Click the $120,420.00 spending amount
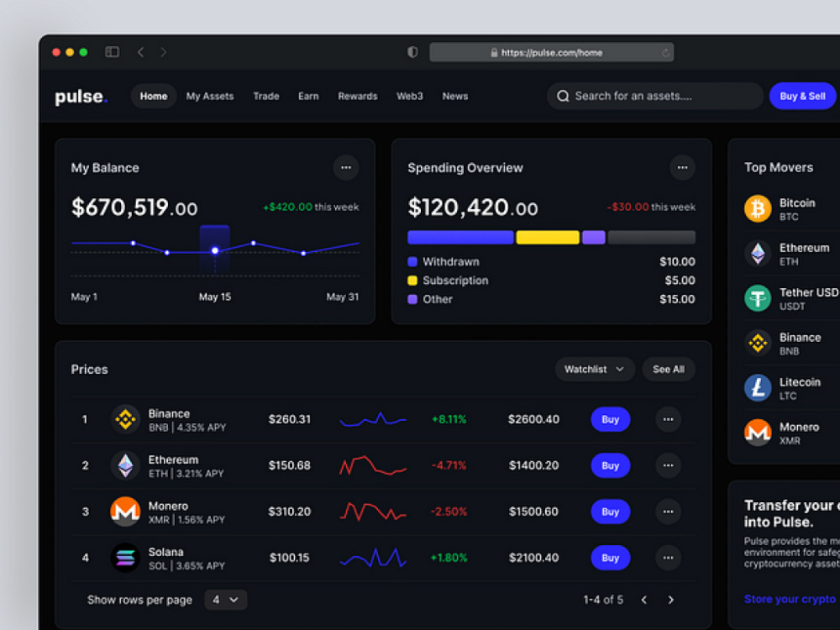The height and width of the screenshot is (630, 840). click(x=473, y=207)
